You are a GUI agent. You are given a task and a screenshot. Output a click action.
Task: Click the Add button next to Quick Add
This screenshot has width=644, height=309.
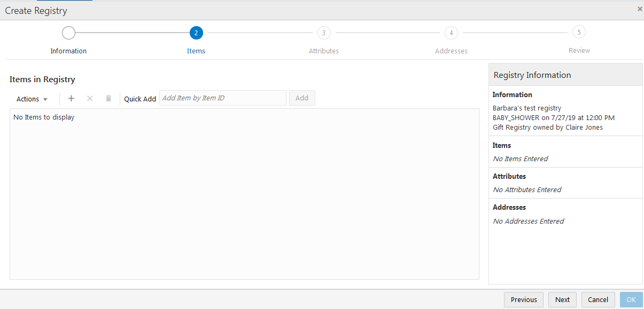point(302,98)
